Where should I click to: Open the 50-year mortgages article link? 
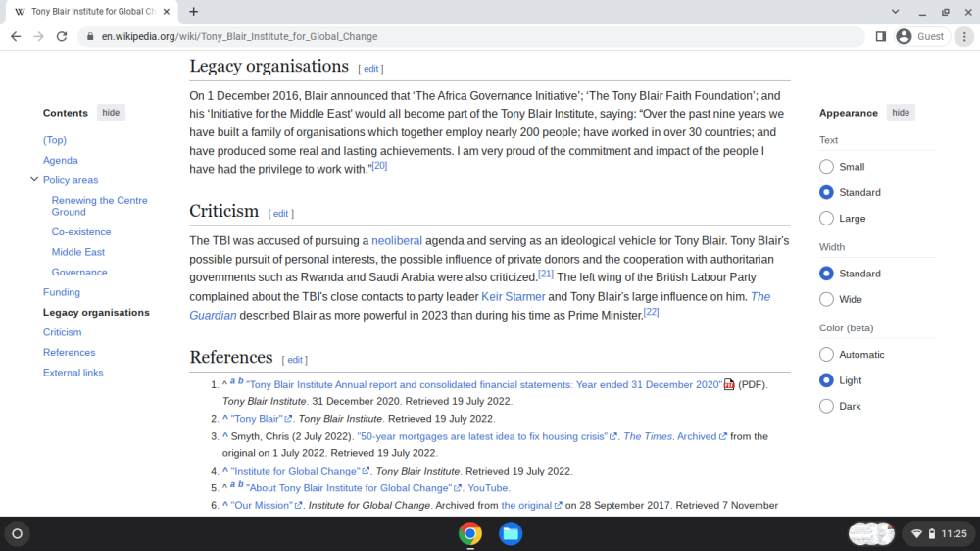coord(482,436)
